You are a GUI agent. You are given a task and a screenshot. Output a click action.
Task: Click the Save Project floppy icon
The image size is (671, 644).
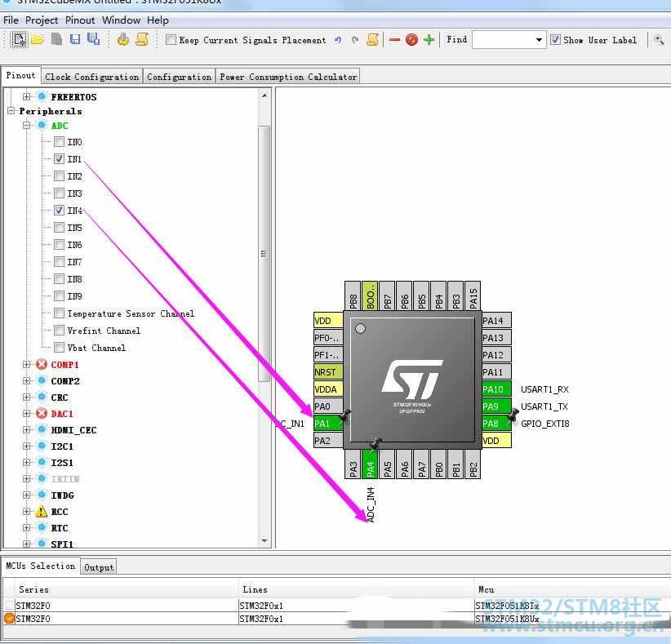point(75,39)
